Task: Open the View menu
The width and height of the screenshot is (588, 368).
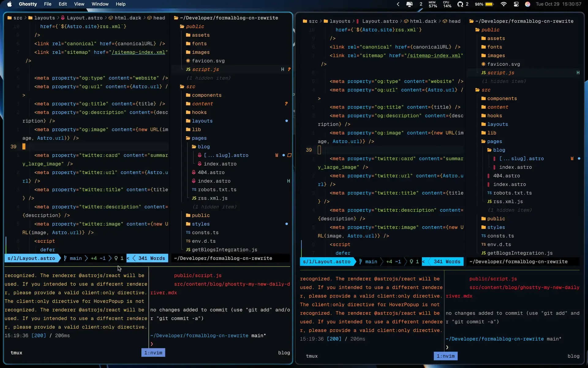Action: (79, 4)
